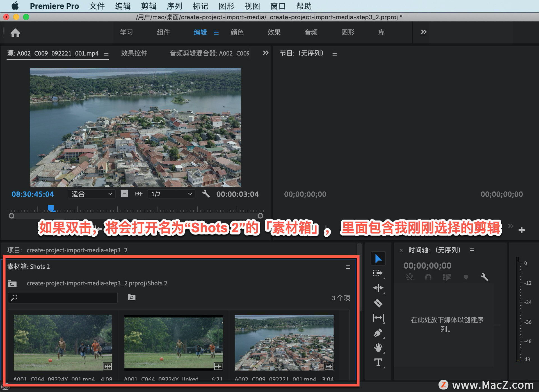Select the Selection tool arrow
This screenshot has width=539, height=392.
[x=378, y=258]
